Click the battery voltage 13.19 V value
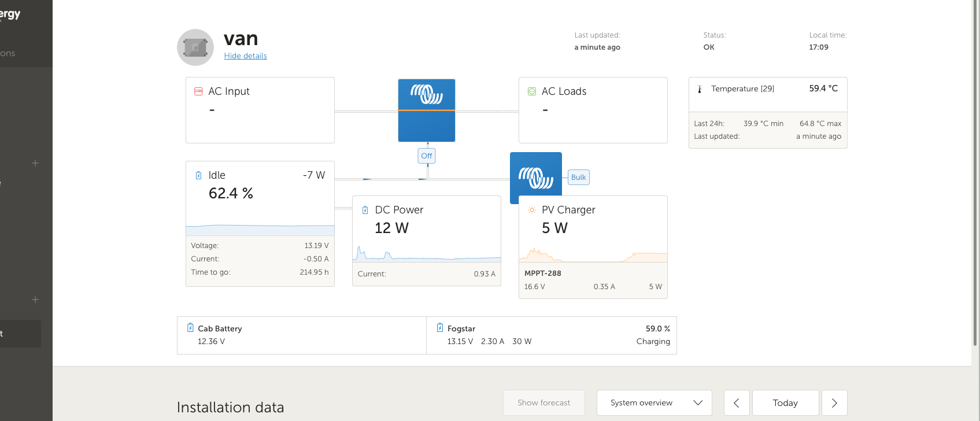This screenshot has width=980, height=421. 316,246
